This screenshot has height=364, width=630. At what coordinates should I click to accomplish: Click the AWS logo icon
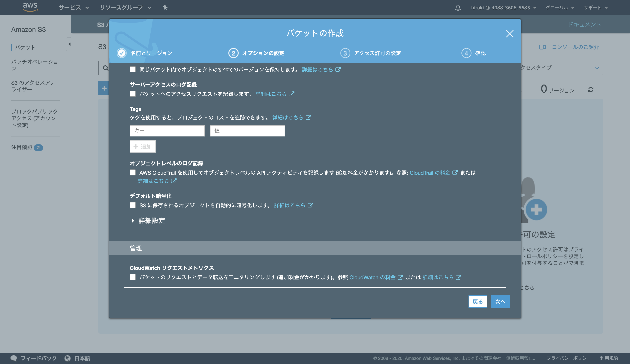pos(30,7)
